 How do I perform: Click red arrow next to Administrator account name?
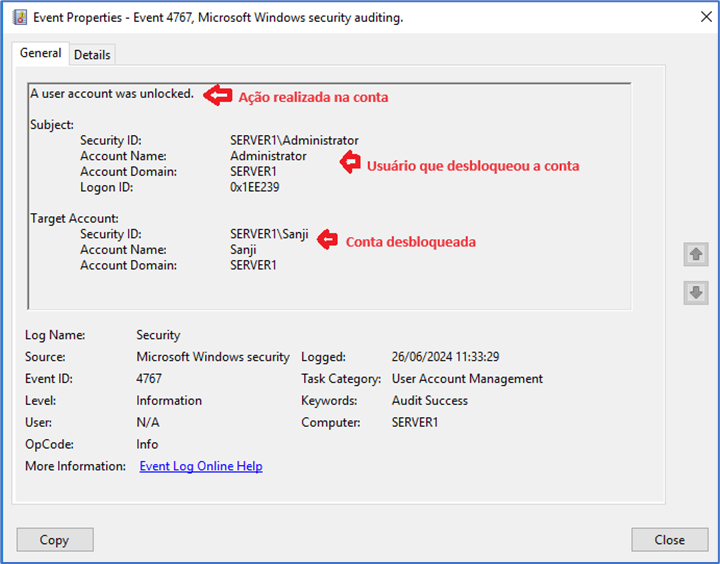pos(349,164)
